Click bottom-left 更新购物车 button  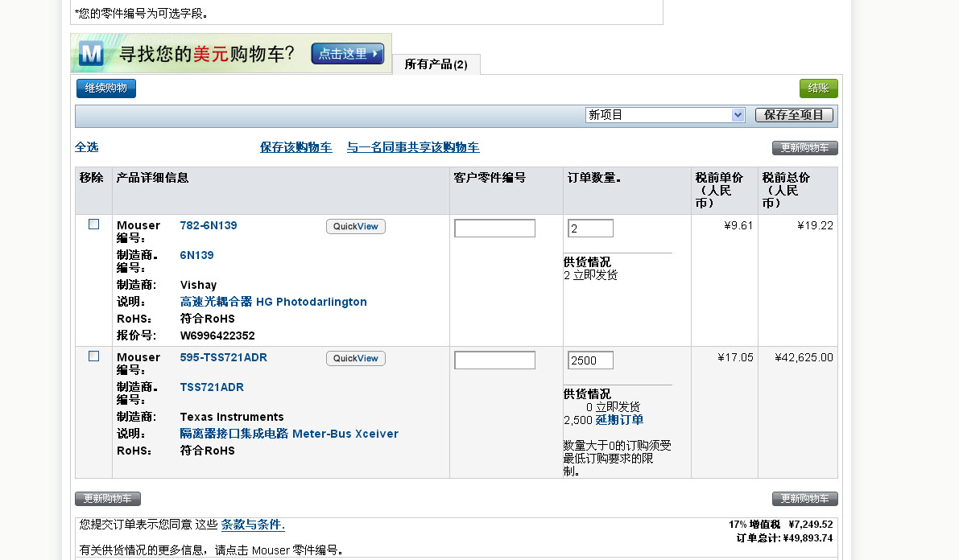click(108, 499)
